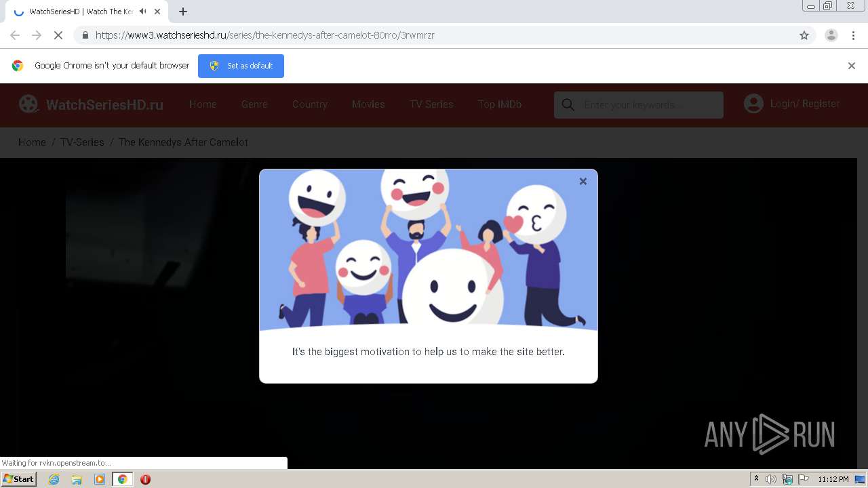Close the smiley faces popup dialog
Viewport: 868px width, 488px height.
pyautogui.click(x=583, y=181)
